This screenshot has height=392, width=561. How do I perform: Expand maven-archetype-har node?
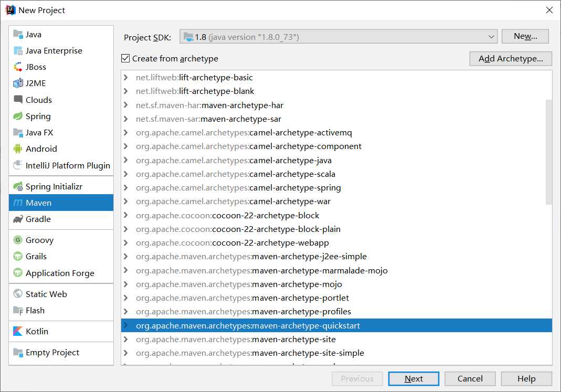pyautogui.click(x=125, y=105)
